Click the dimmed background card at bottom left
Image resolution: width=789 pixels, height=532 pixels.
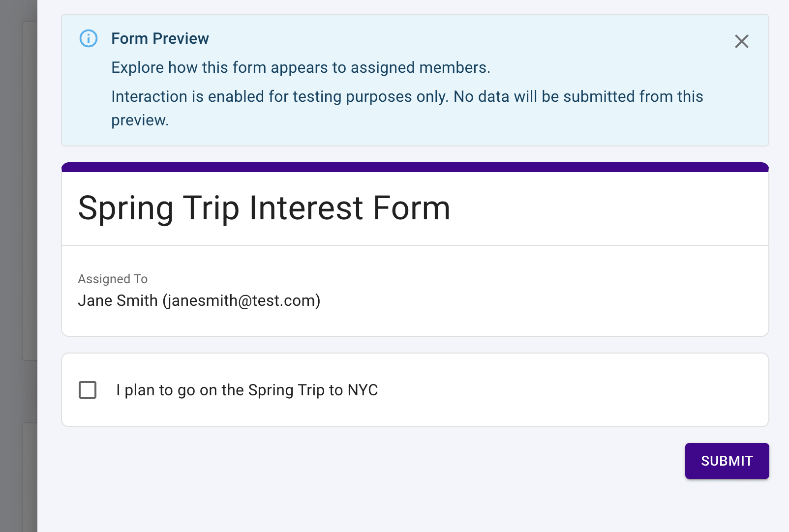pos(30,477)
